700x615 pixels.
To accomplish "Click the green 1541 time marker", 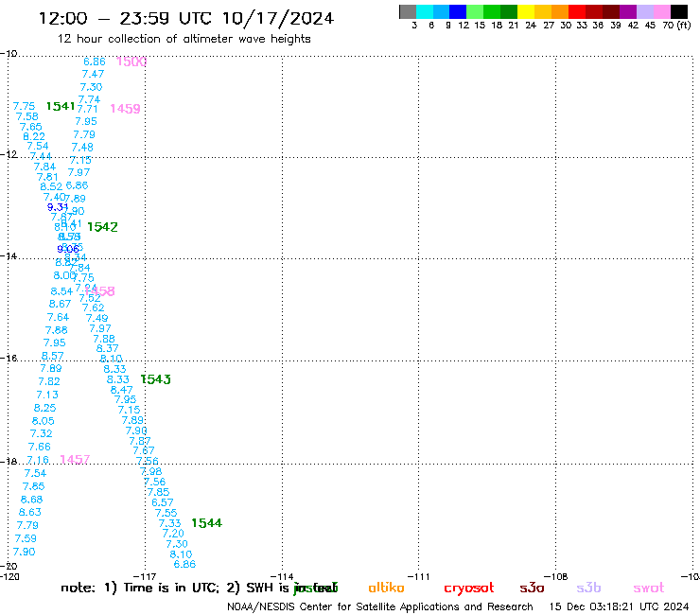I will [61, 106].
